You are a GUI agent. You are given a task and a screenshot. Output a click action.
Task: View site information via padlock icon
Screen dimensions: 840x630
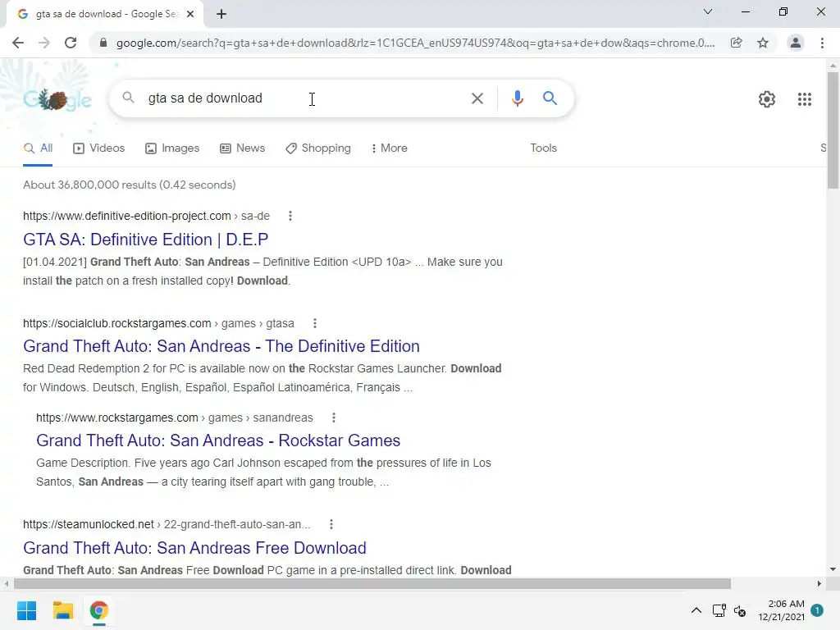(x=103, y=43)
